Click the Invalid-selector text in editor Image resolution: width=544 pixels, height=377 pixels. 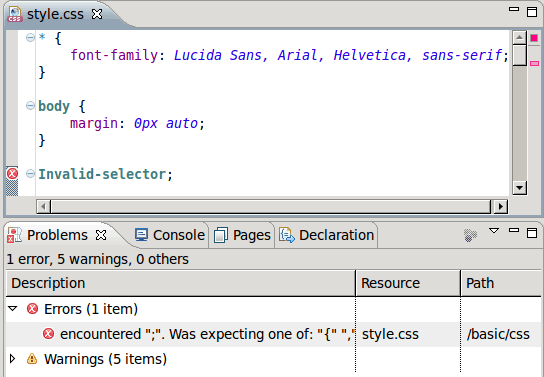102,174
